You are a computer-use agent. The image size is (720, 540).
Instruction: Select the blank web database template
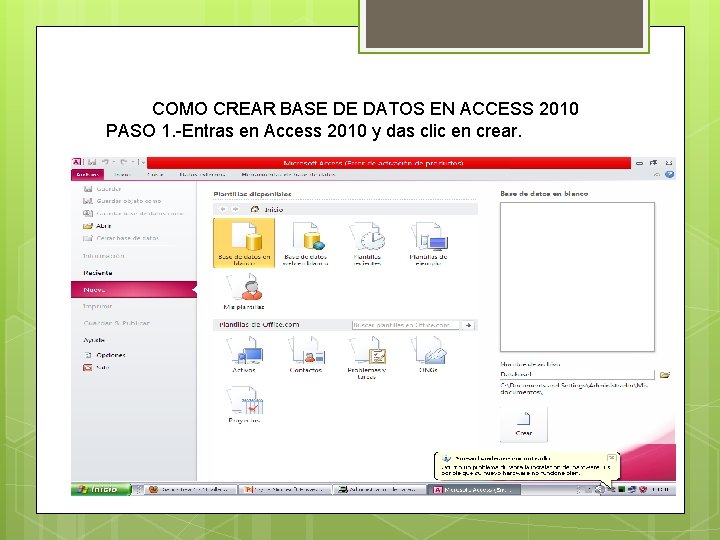[305, 243]
